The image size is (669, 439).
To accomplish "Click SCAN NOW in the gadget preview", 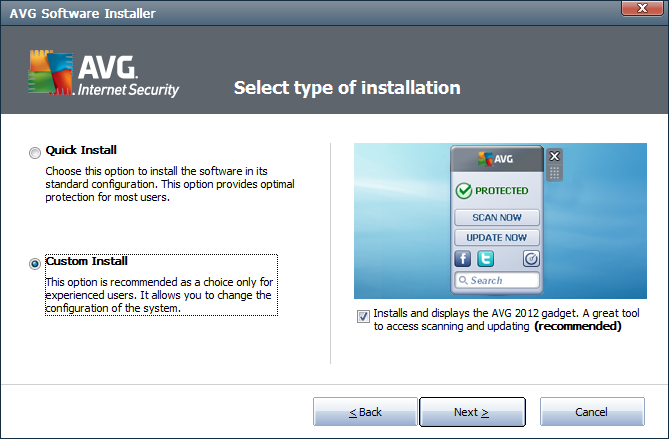I will click(x=497, y=218).
